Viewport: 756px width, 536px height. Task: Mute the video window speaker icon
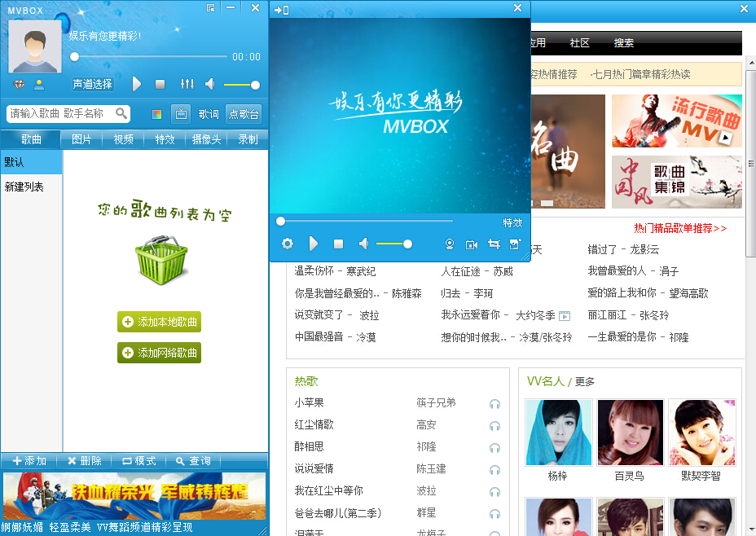(364, 244)
